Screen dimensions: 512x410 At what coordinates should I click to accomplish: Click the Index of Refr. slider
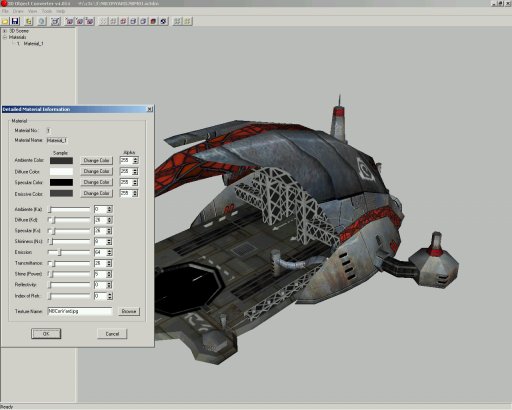tap(69, 296)
